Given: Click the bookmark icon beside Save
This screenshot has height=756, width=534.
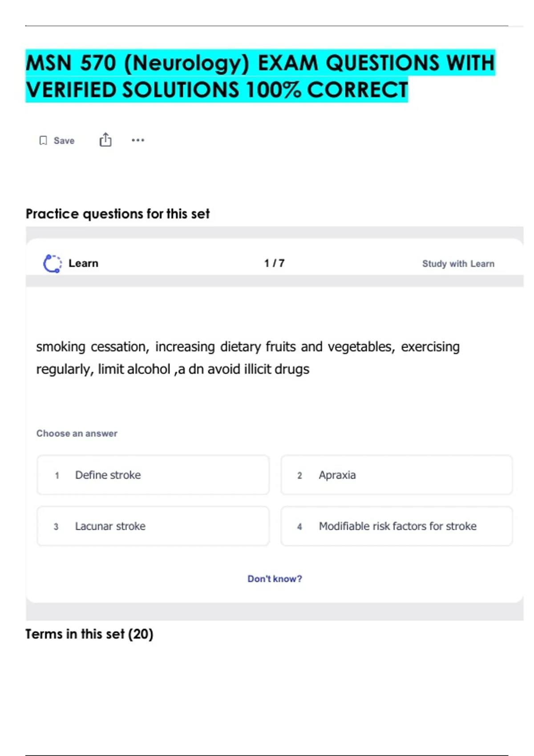Looking at the screenshot, I should click(x=43, y=141).
